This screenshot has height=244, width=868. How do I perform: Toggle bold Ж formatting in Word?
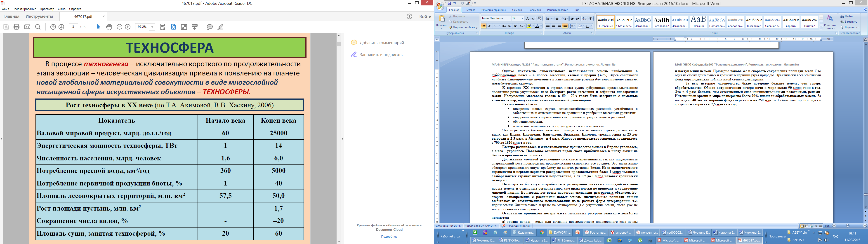pyautogui.click(x=484, y=26)
